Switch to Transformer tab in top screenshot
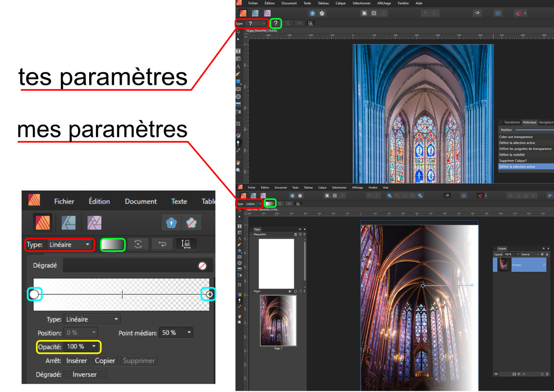 click(512, 122)
